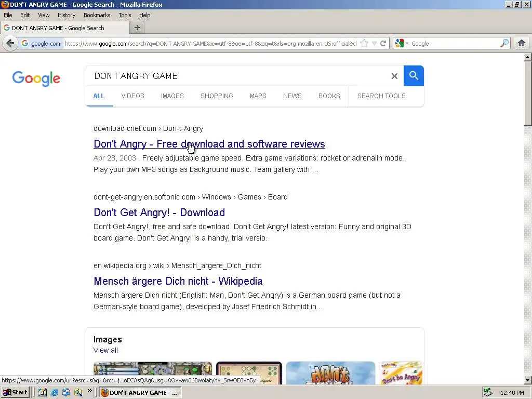The width and height of the screenshot is (532, 399).
Task: Open the Edit menu
Action: point(25,15)
